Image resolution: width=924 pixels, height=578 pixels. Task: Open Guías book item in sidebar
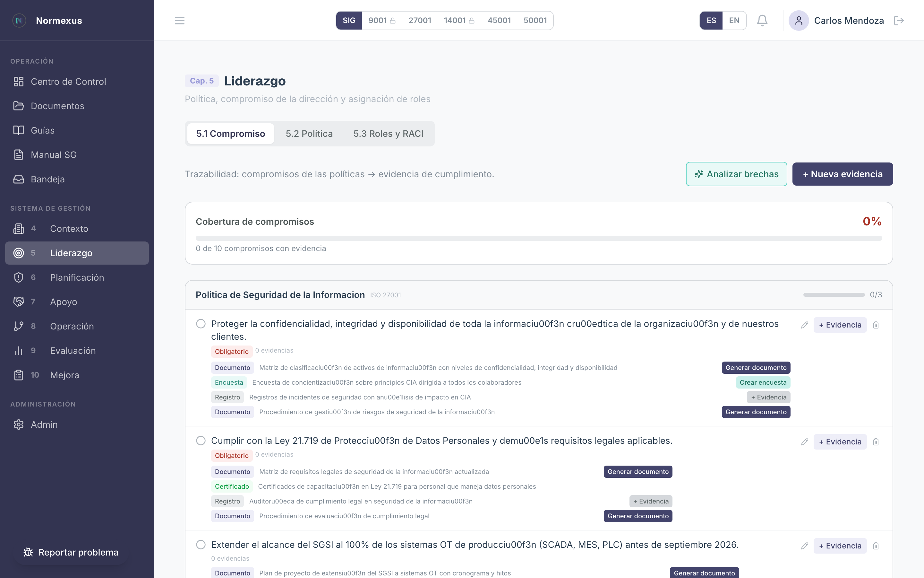coord(77,130)
